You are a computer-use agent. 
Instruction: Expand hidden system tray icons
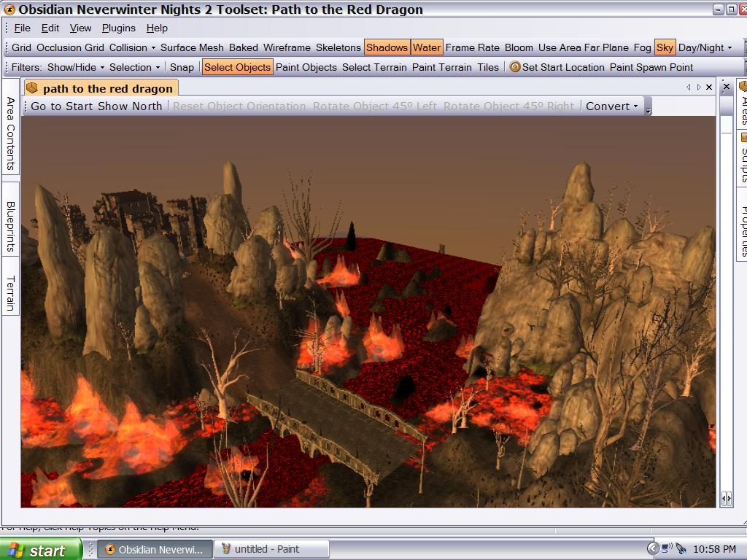coord(653,549)
